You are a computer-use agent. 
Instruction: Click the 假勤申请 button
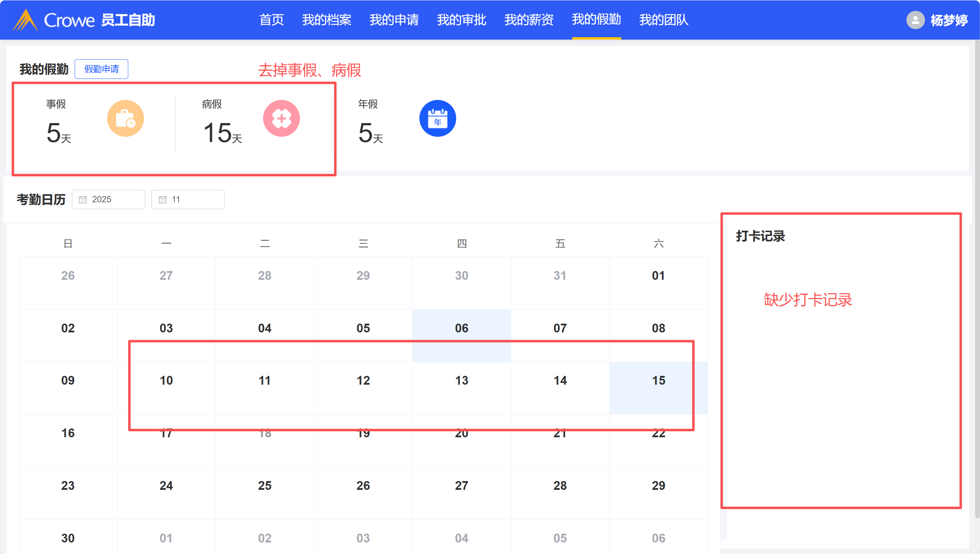click(x=101, y=69)
